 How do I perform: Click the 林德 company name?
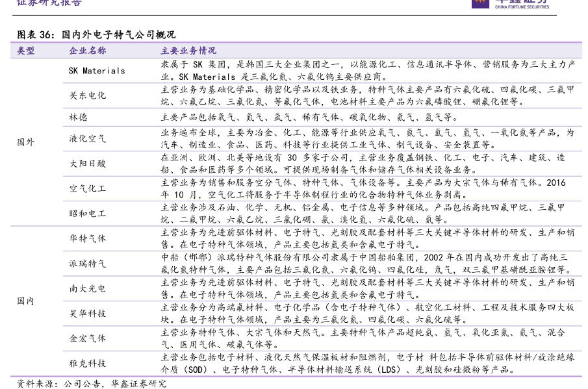[79, 118]
